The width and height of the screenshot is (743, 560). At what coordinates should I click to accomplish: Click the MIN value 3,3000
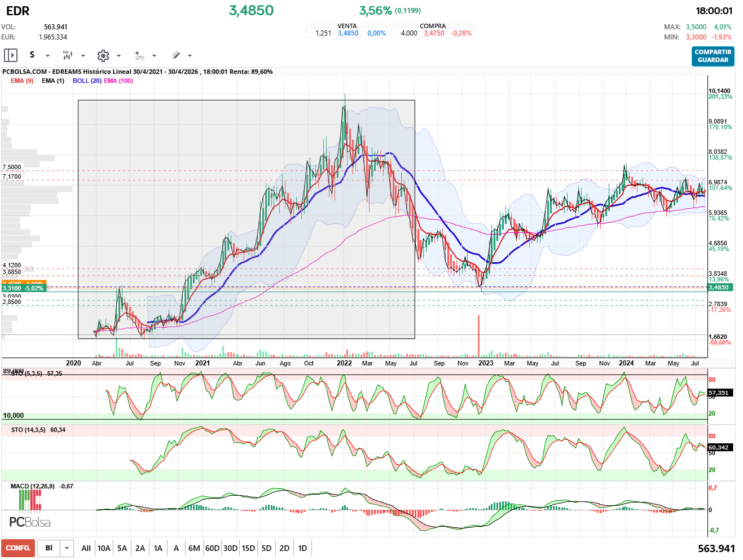click(696, 37)
